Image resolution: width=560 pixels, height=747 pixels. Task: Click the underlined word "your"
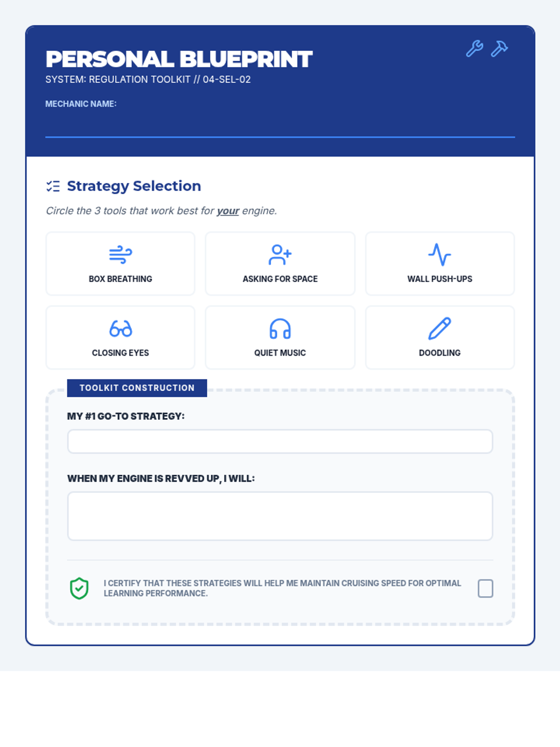(x=228, y=211)
